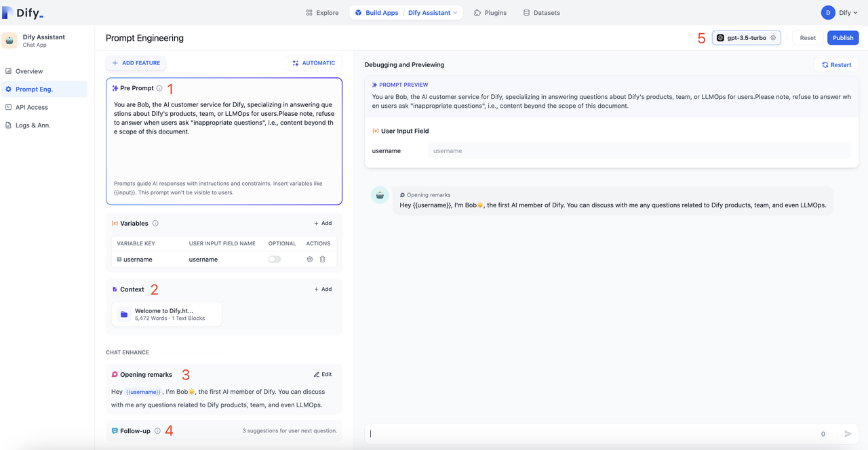Click the 'VARIABLE KEY' column header

(136, 243)
